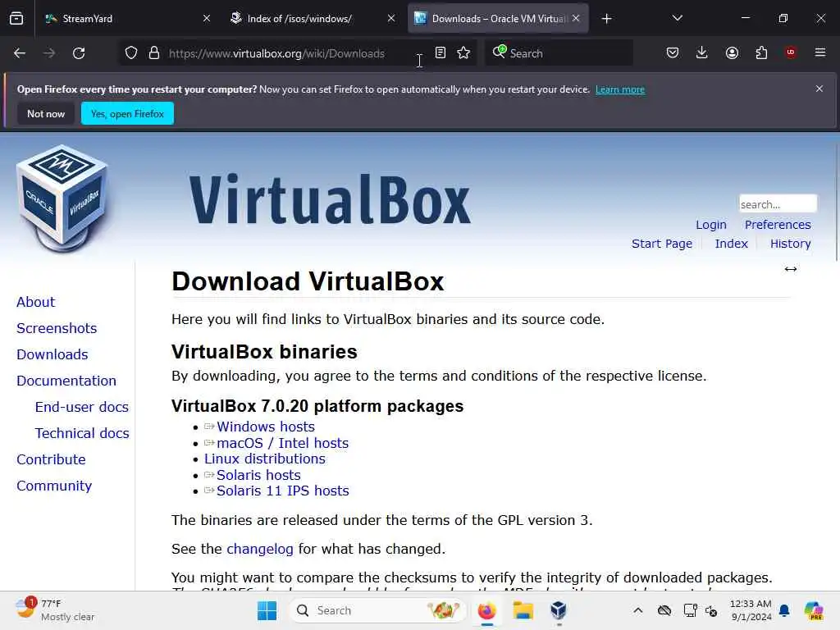Screen dimensions: 840x630
Task: Switch to Index of /isos/windows/ tab
Action: point(311,19)
